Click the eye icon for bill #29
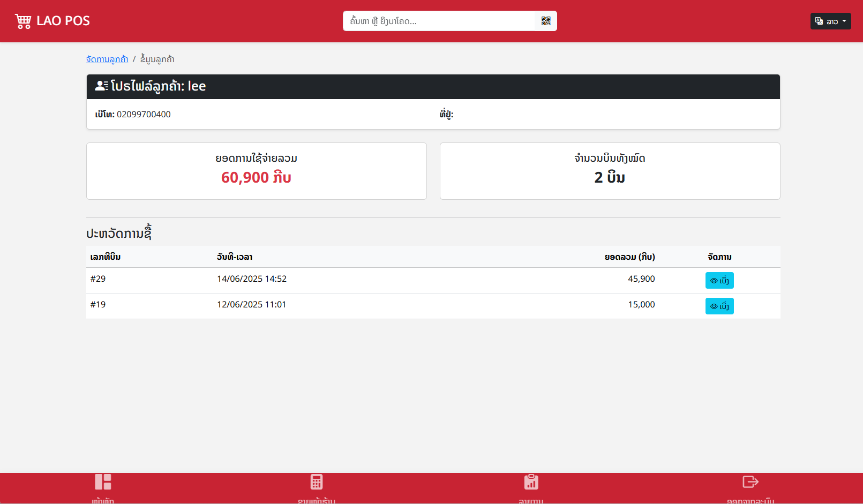 point(714,281)
